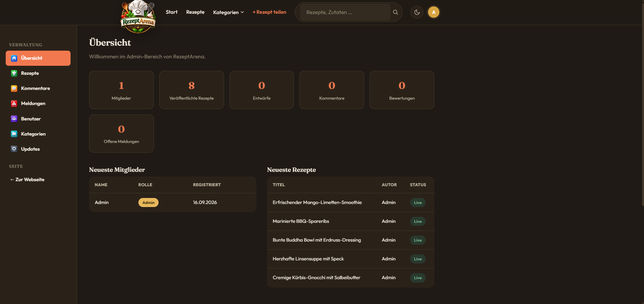Image resolution: width=644 pixels, height=304 pixels.
Task: Click the TITEL column header
Action: click(279, 185)
